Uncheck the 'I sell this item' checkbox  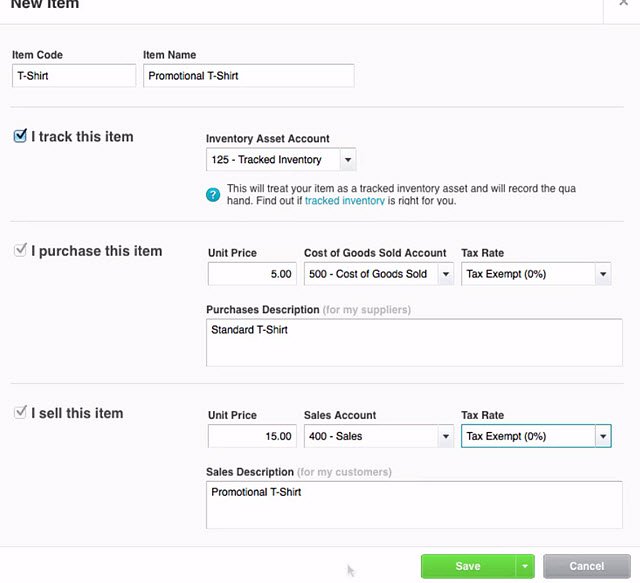[x=20, y=413]
